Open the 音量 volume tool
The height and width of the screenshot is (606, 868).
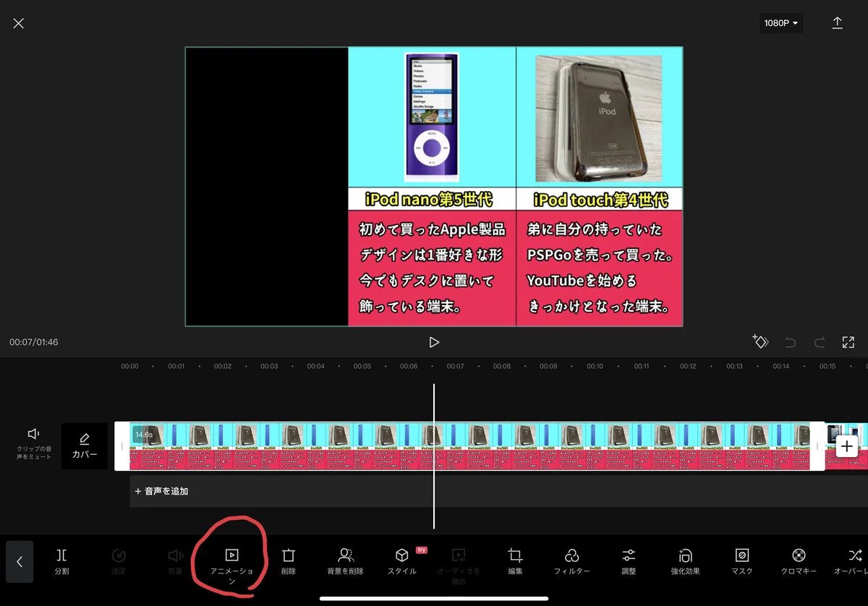point(176,561)
